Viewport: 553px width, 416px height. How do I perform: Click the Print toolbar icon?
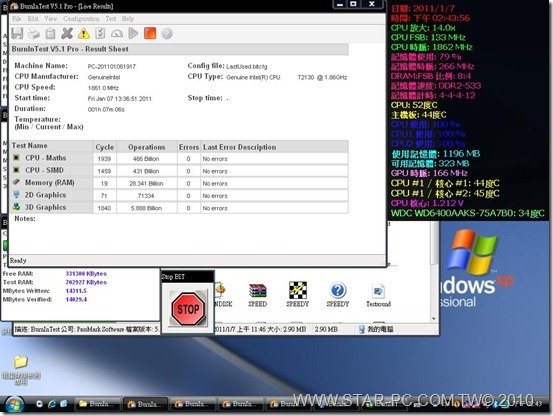[34, 33]
